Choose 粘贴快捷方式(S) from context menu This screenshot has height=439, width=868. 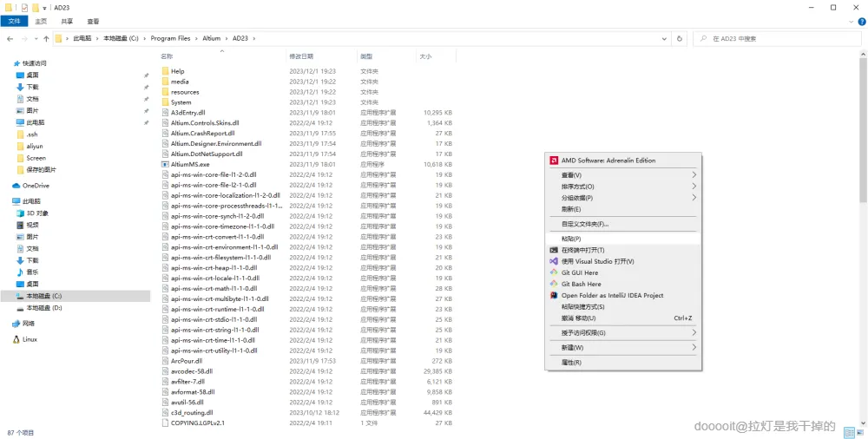tap(623, 306)
